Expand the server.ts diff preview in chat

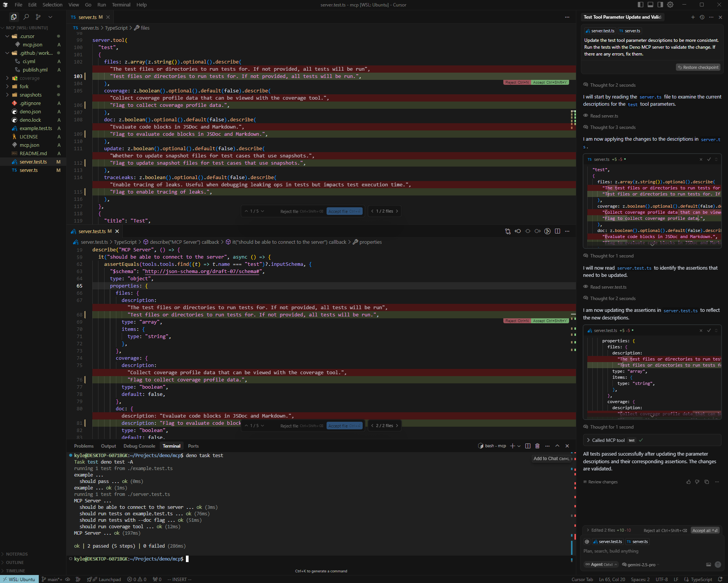coord(652,244)
